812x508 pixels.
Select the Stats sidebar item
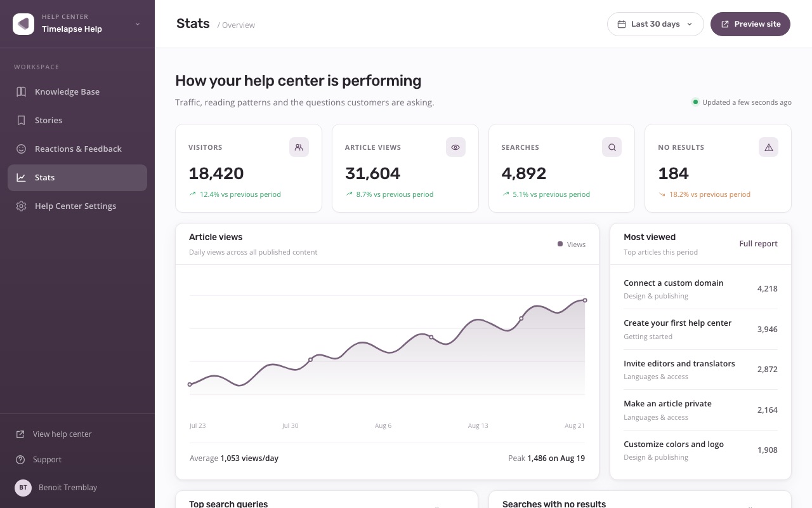point(77,177)
